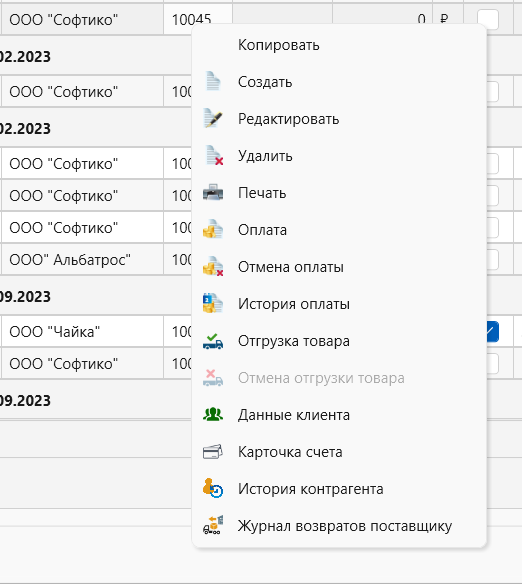Click the Редактировать pencil icon
Viewport: 522px width, 584px height.
[x=213, y=118]
